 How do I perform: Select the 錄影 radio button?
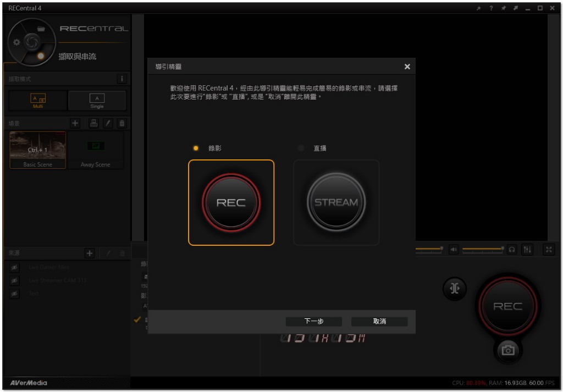pos(196,148)
